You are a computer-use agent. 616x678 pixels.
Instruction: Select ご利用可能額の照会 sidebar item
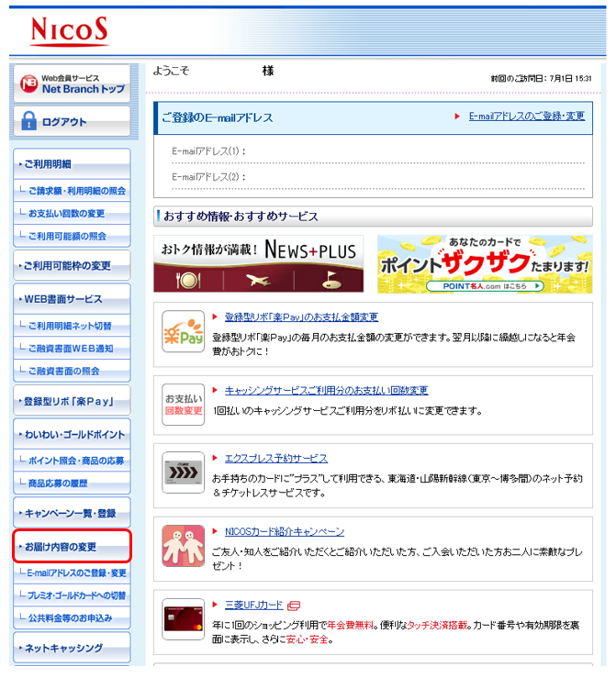pyautogui.click(x=72, y=236)
